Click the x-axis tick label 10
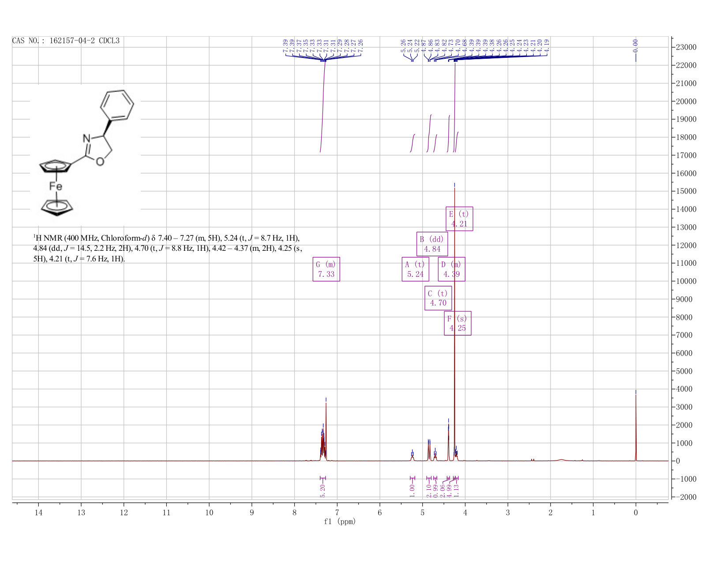This screenshot has width=728, height=563. click(209, 512)
